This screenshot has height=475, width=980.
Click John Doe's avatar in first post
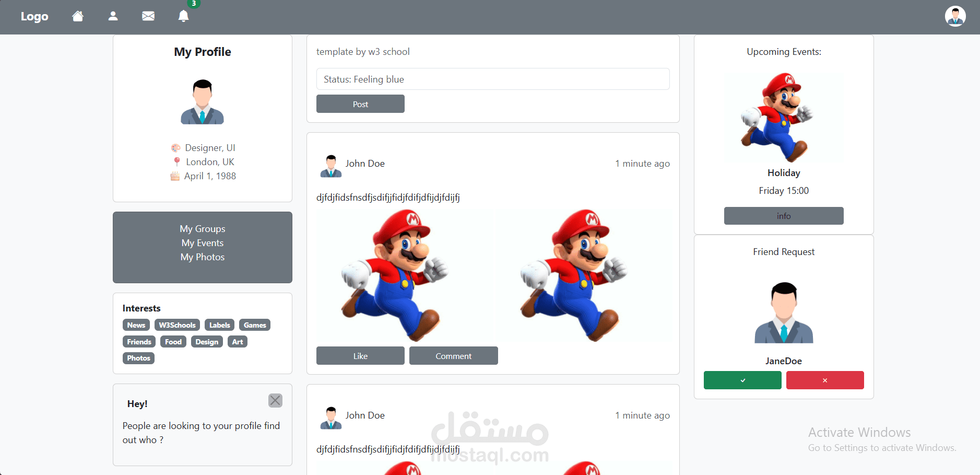tap(331, 166)
